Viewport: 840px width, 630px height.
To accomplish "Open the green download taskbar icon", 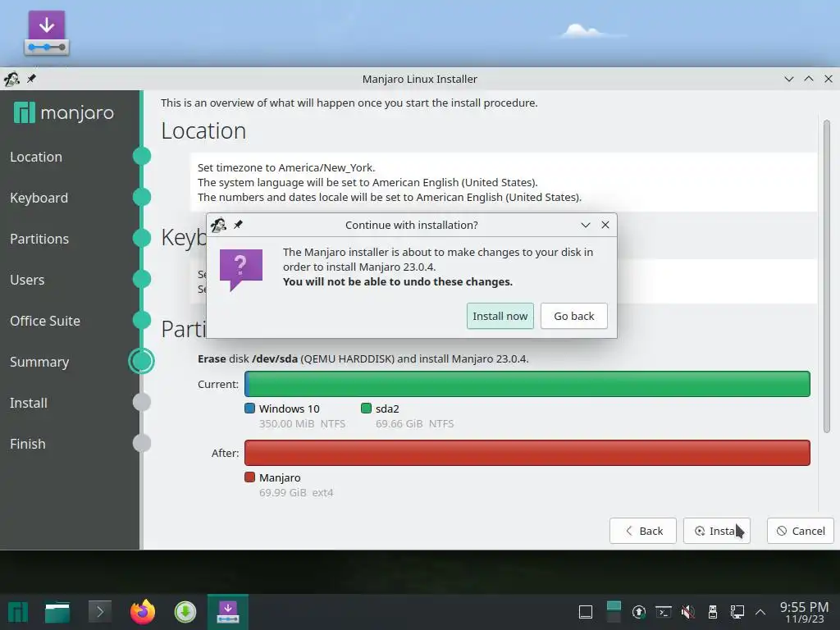I will coord(185,612).
